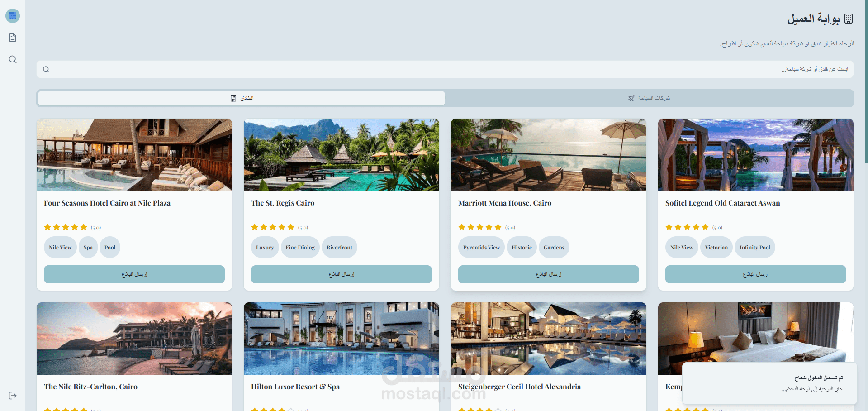Click the Riverfront tag
This screenshot has height=411, width=868.
click(x=339, y=248)
